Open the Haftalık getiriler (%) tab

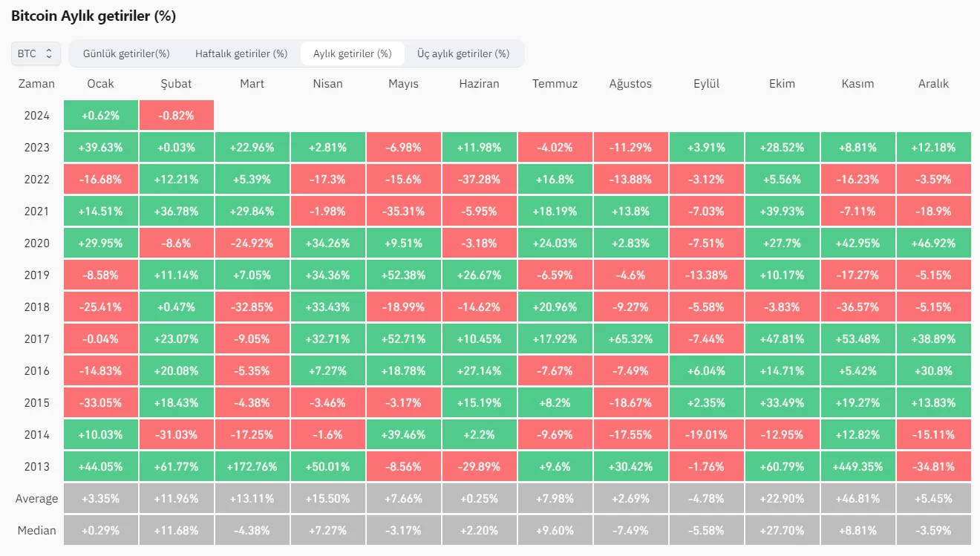pos(241,53)
